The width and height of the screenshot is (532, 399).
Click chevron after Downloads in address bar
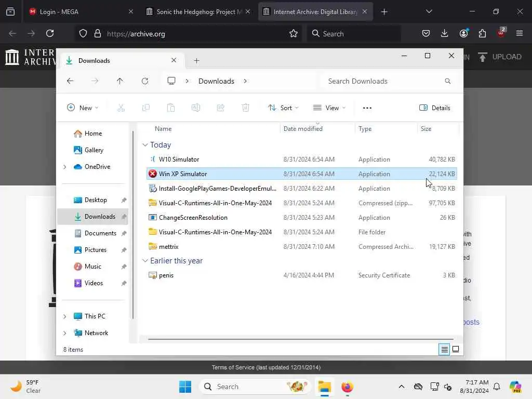[245, 81]
